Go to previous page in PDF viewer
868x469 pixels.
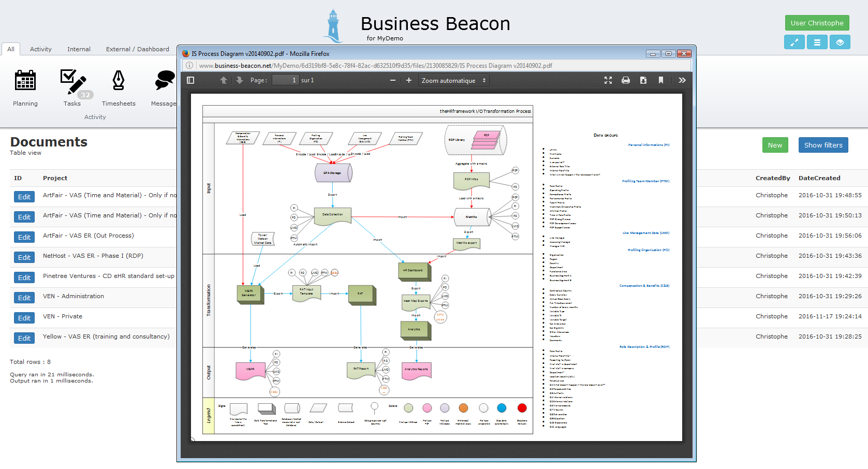pyautogui.click(x=224, y=80)
